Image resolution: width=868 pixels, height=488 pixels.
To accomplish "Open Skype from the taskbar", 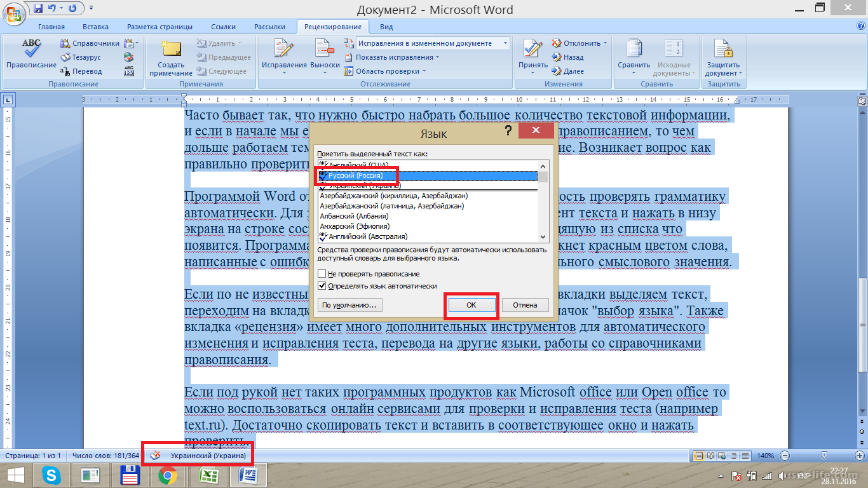I will click(x=52, y=474).
